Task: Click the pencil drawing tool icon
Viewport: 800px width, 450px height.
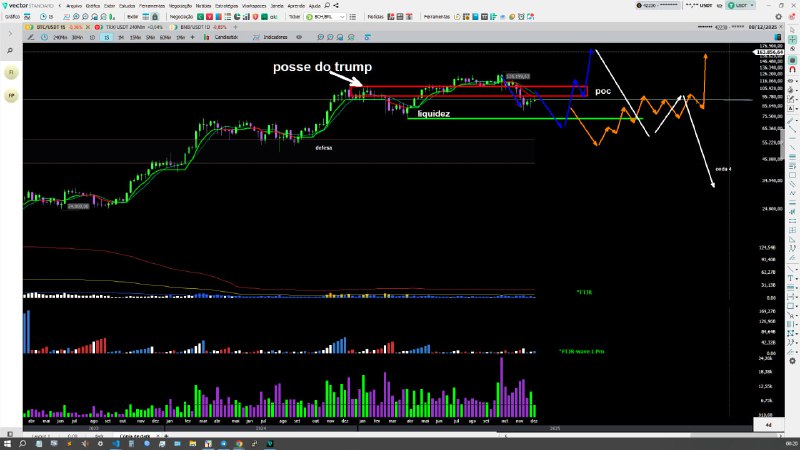Action: (x=32, y=36)
